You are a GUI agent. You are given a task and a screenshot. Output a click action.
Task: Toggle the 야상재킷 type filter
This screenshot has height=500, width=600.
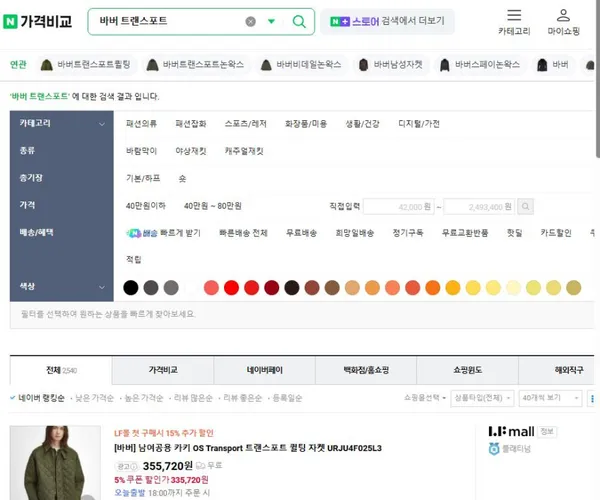pyautogui.click(x=191, y=151)
